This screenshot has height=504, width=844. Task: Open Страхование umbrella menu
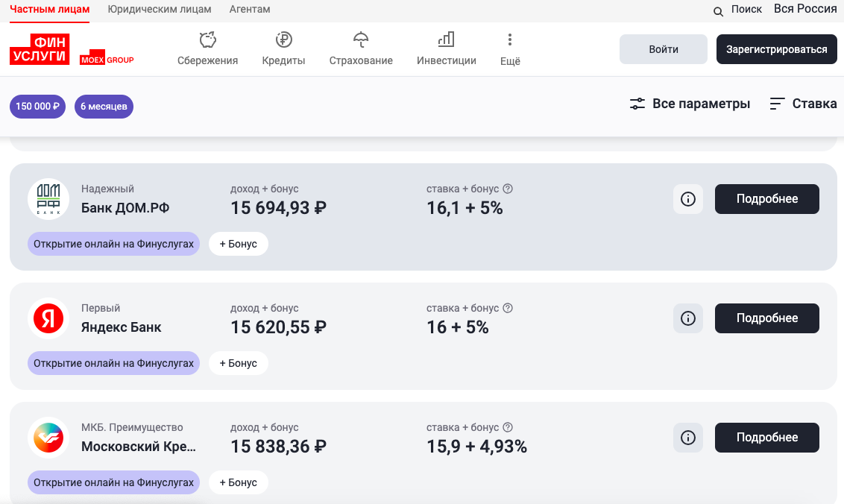(361, 49)
